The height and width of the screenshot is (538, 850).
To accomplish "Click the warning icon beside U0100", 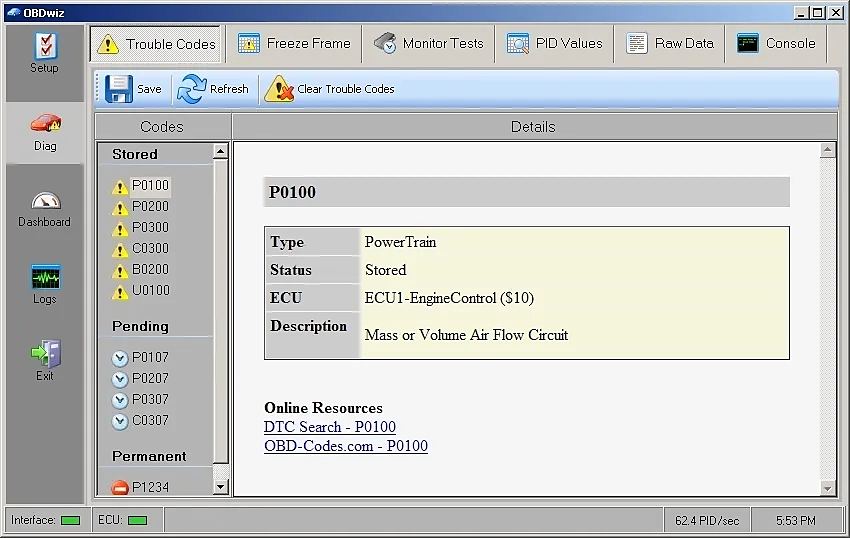I will tap(119, 292).
